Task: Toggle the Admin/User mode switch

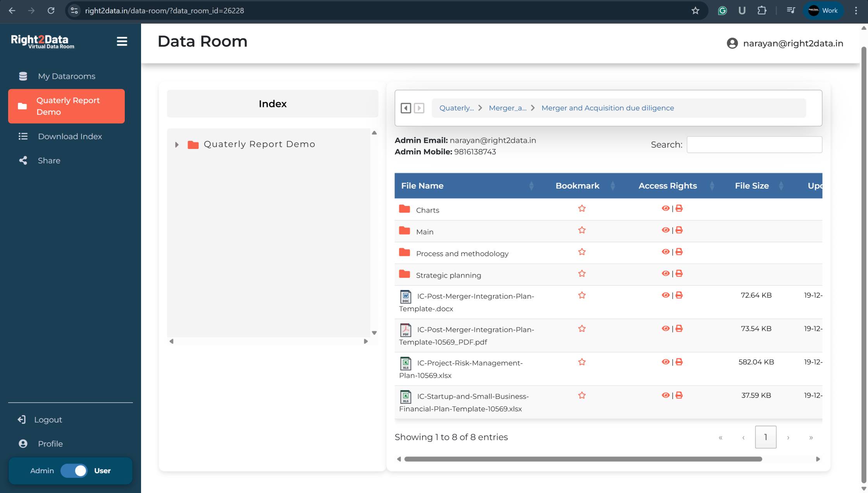Action: (x=74, y=471)
